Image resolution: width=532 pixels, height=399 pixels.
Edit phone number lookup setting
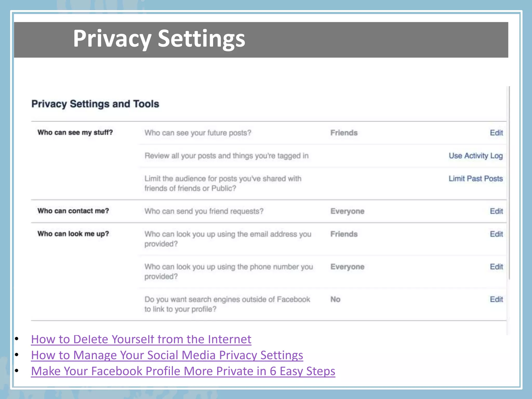[x=496, y=267]
